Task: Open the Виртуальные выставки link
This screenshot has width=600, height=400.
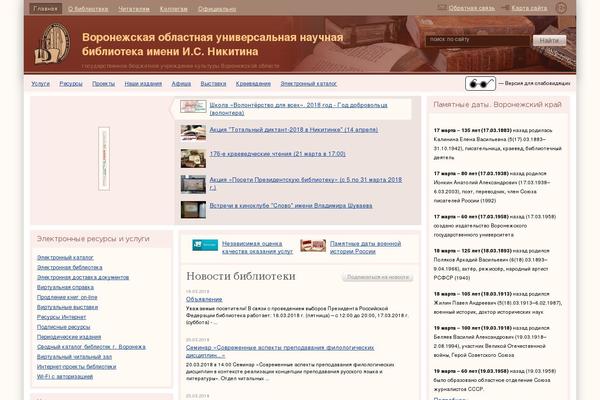Action: pos(67,307)
